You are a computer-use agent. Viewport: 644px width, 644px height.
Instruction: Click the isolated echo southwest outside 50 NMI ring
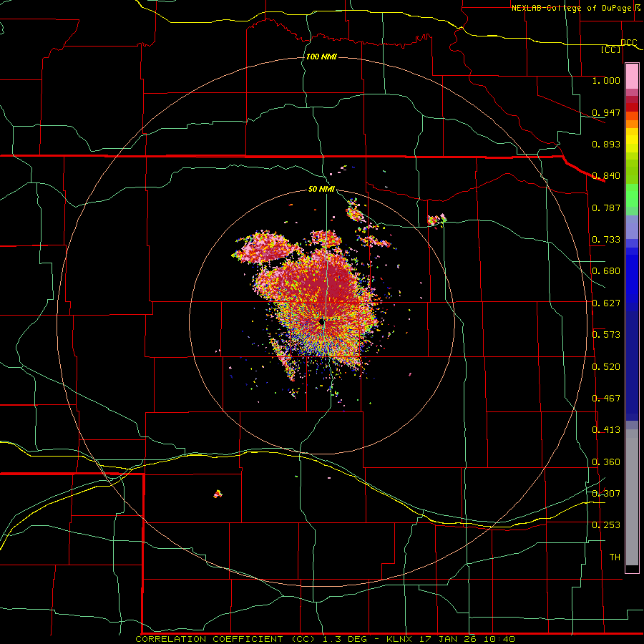[x=218, y=494]
